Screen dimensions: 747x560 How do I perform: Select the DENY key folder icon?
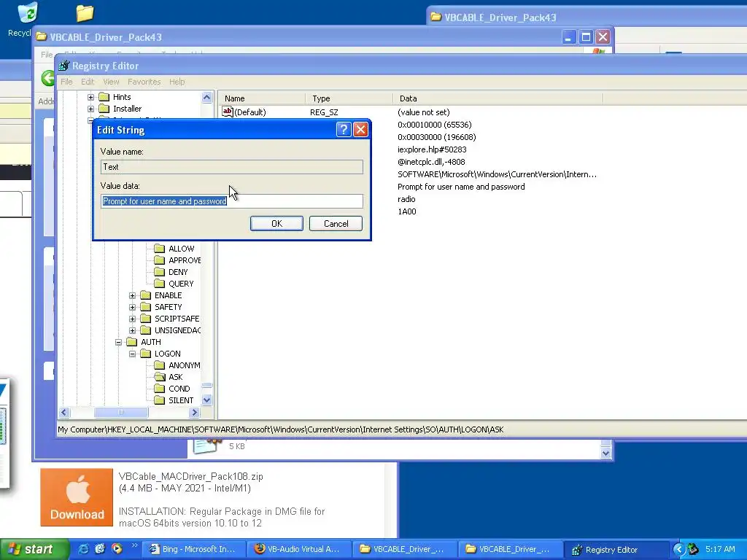tap(160, 272)
